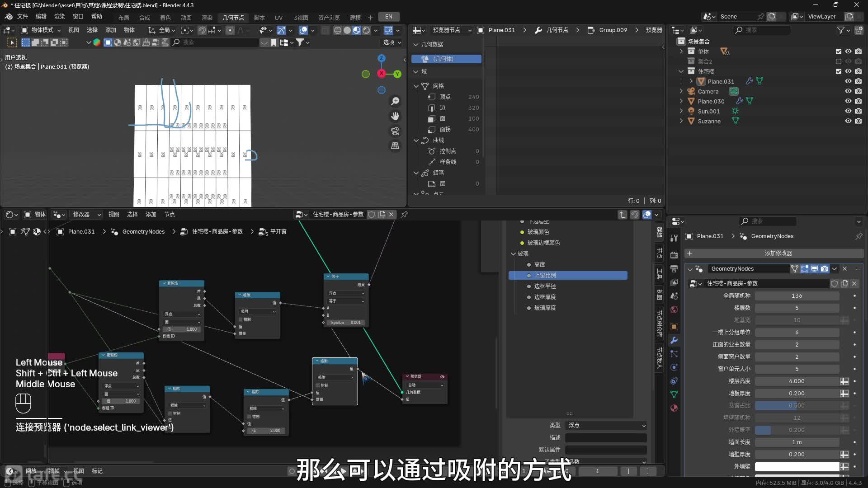Click the Blender logo menu icon
The width and height of the screenshot is (868, 488).
click(9, 17)
